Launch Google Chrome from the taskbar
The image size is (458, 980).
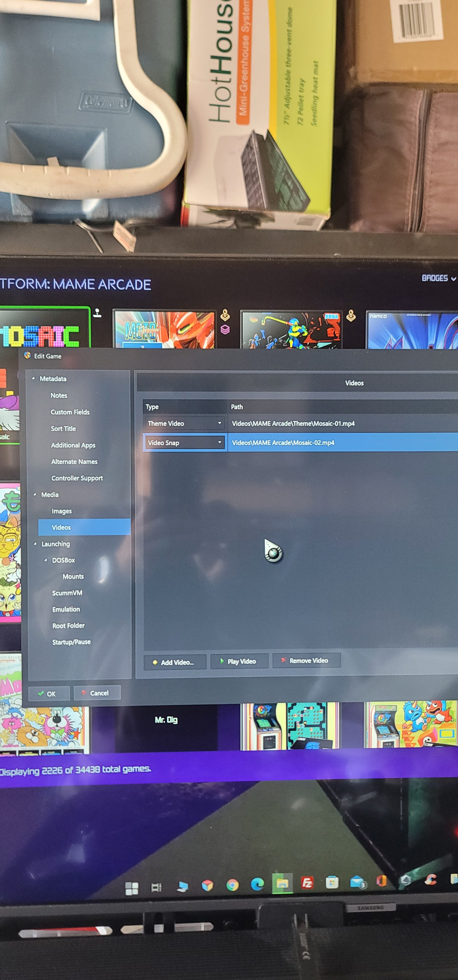[233, 885]
